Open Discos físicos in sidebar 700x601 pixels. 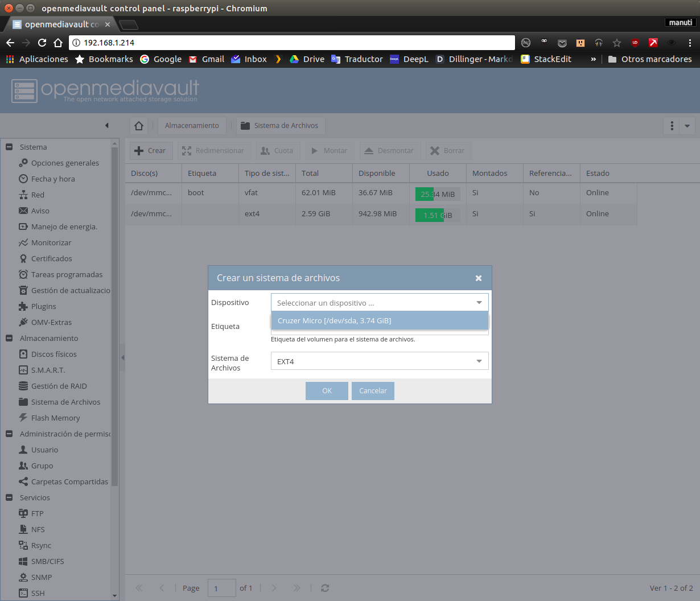tap(53, 354)
